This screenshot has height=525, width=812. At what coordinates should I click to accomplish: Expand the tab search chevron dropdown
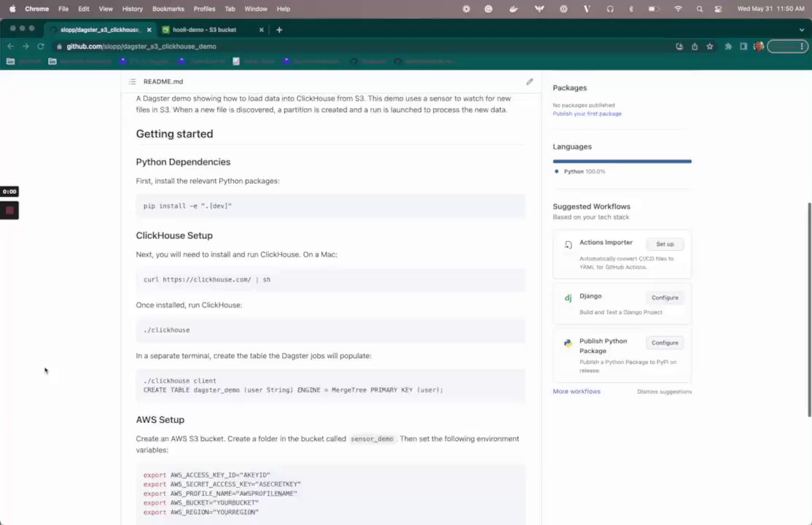[x=802, y=30]
